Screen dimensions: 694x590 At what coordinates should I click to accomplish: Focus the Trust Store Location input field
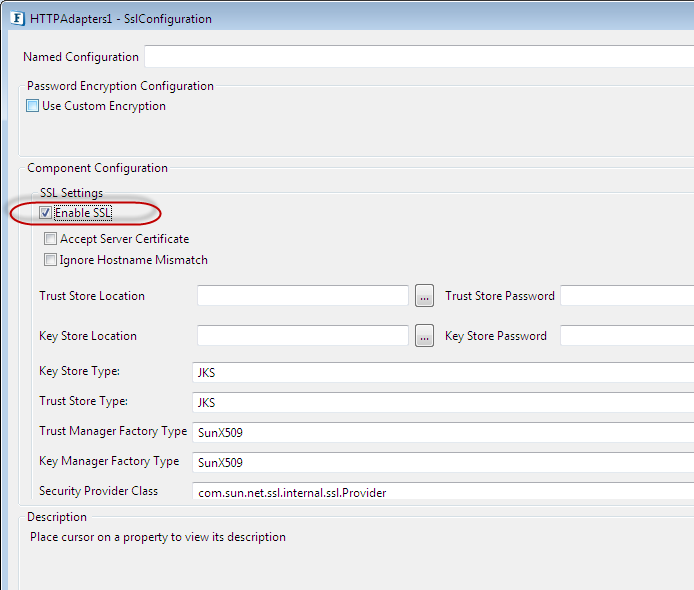pos(302,296)
